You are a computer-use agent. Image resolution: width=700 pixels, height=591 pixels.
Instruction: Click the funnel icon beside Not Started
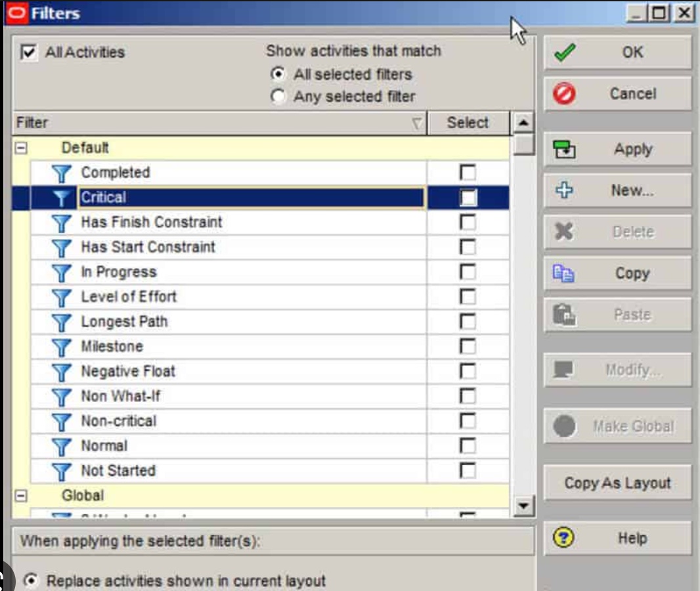click(62, 471)
